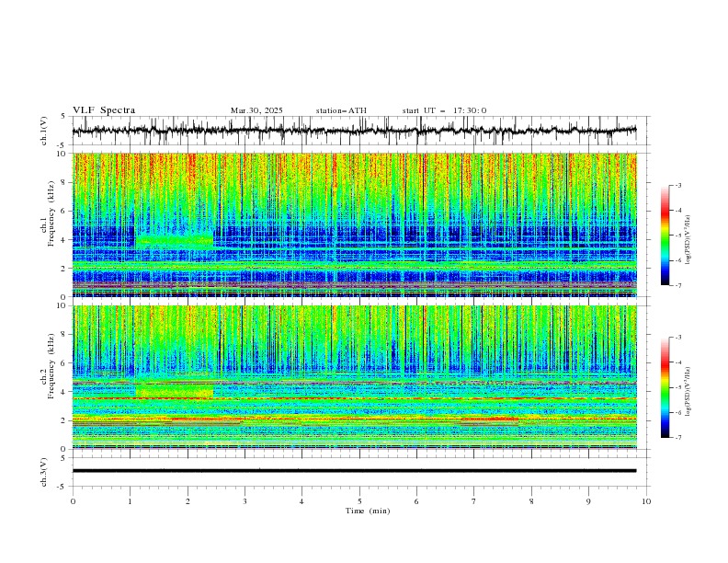
Task: Click time axis tick label "1"
Action: tap(131, 501)
